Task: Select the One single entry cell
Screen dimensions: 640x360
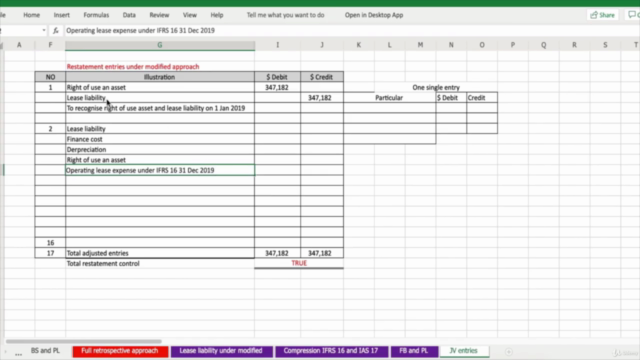Action: (x=436, y=87)
